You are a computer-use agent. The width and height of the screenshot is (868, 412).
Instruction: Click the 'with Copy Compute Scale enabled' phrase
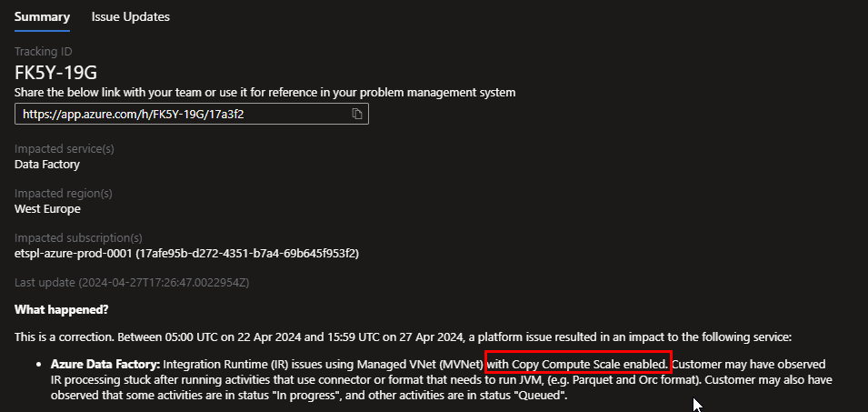578,365
